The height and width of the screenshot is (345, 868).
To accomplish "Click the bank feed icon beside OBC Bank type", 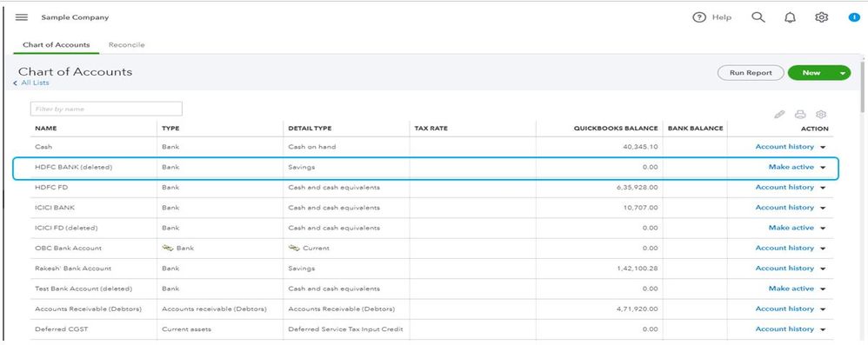I will pos(168,248).
